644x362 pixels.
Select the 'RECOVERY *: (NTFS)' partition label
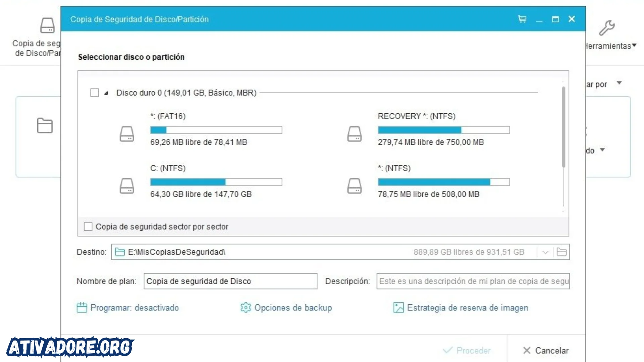(417, 116)
